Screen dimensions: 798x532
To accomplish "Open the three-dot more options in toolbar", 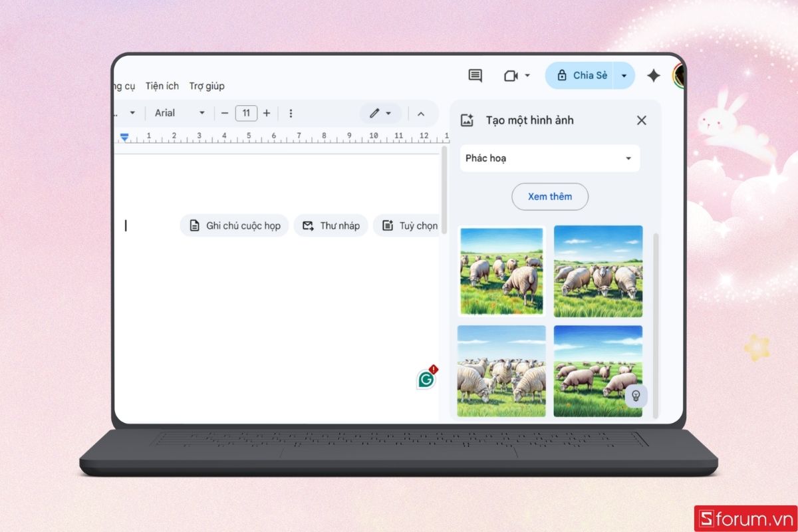I will click(x=291, y=113).
